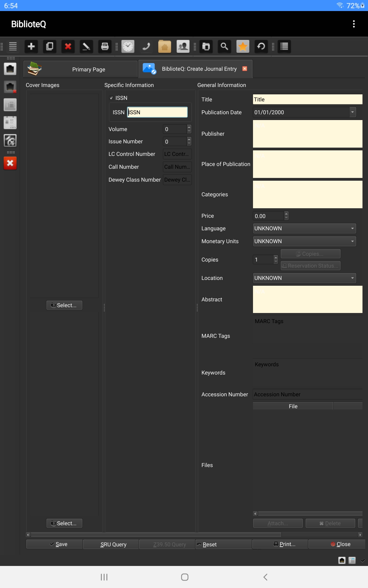368x588 pixels.
Task: Click the sidebar calculator-style icon
Action: tap(10, 105)
